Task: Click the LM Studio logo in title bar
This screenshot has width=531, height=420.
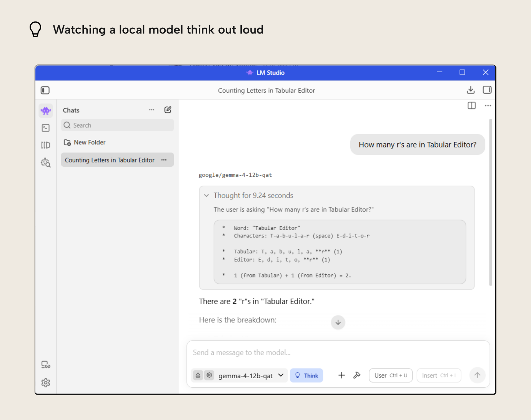Action: (x=250, y=73)
